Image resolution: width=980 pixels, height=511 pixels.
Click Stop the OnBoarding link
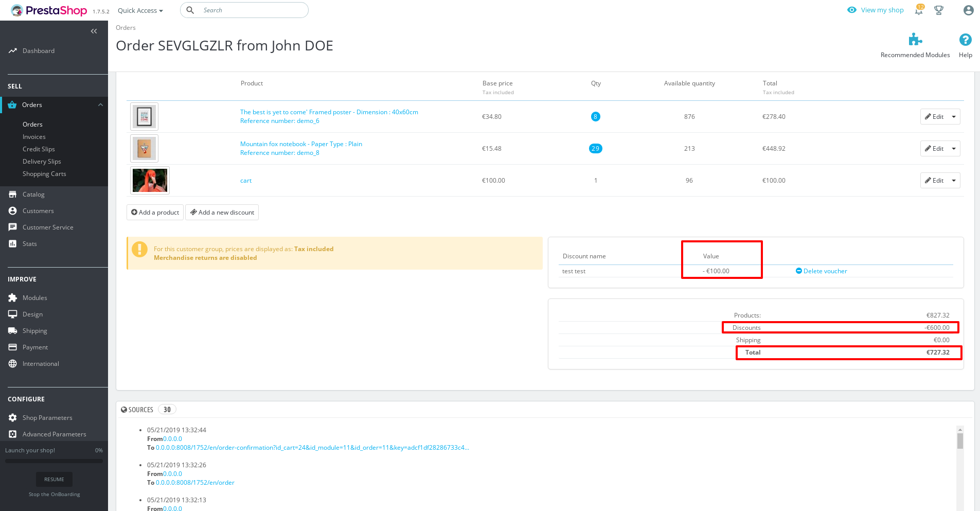(54, 495)
